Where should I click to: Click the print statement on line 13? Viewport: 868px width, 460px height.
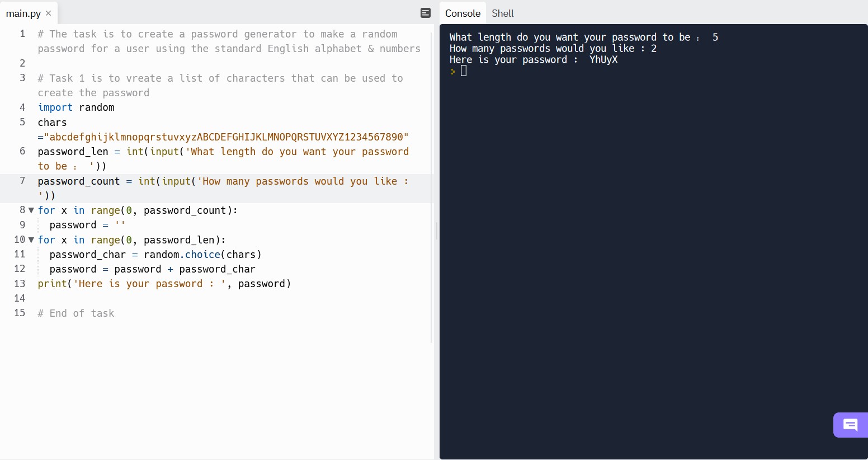tap(164, 284)
